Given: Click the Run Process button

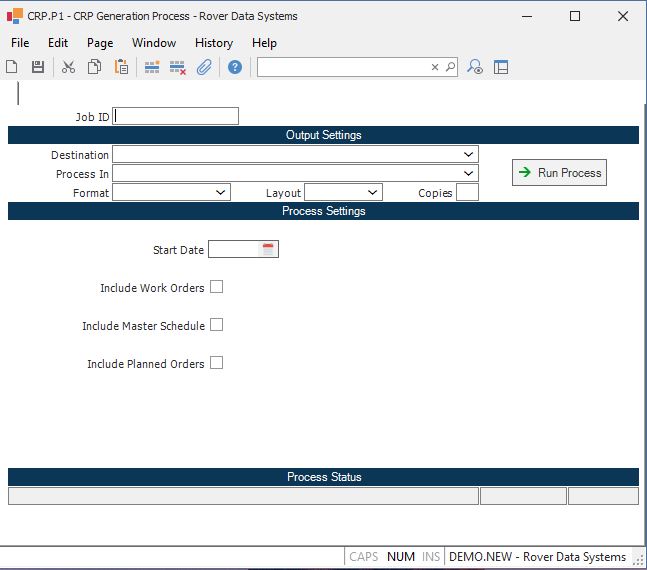Looking at the screenshot, I should pyautogui.click(x=559, y=173).
